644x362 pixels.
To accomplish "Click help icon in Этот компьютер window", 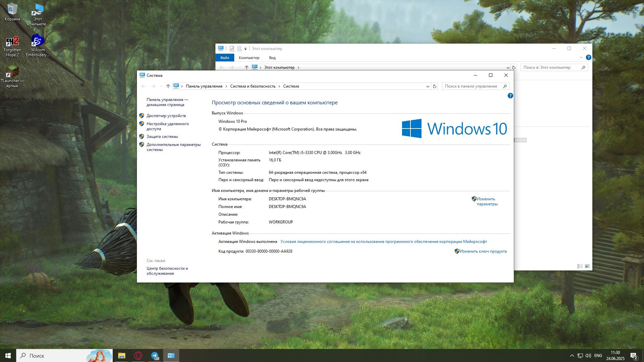I will (x=588, y=58).
